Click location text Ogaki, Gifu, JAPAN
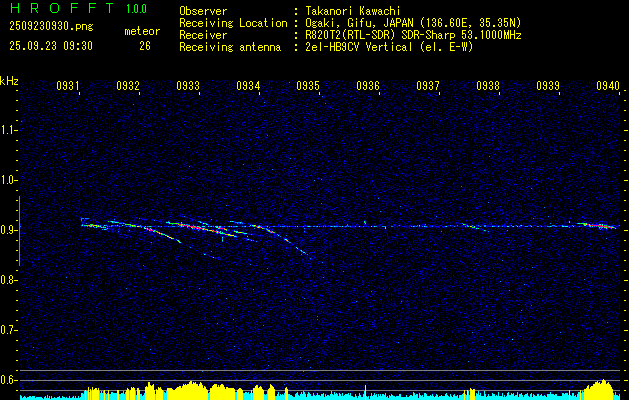 [x=359, y=23]
